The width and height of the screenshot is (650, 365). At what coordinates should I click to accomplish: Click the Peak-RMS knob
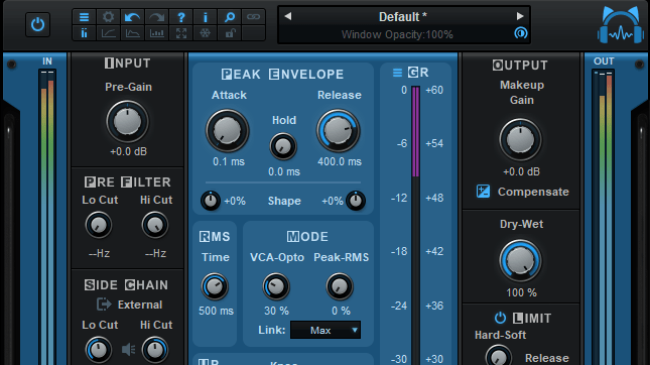340,287
